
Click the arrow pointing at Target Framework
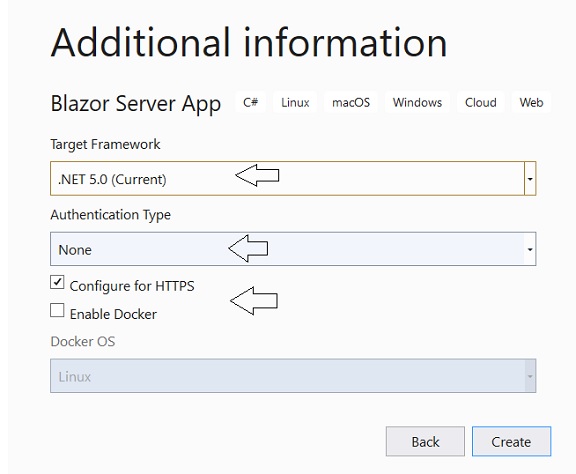[257, 175]
